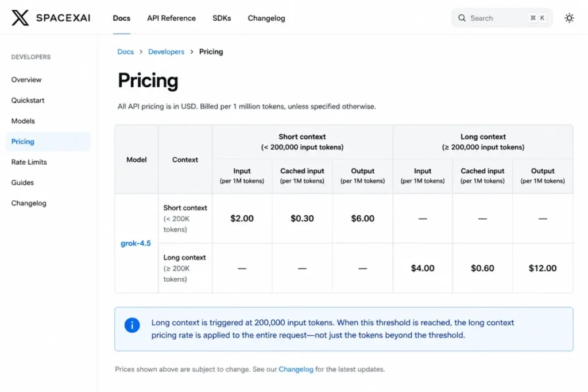Click the Long context group header
The height and width of the screenshot is (392, 588).
[x=483, y=142]
